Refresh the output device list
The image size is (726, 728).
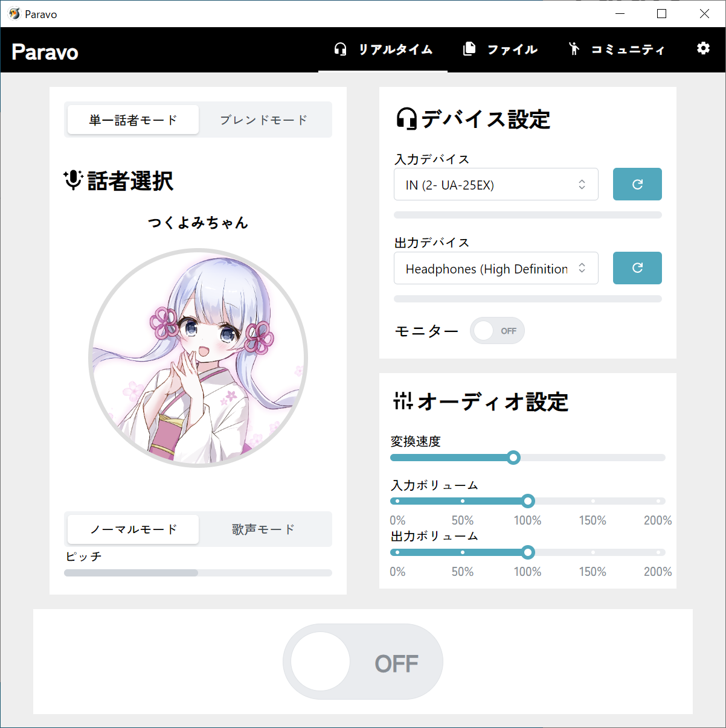click(x=637, y=268)
